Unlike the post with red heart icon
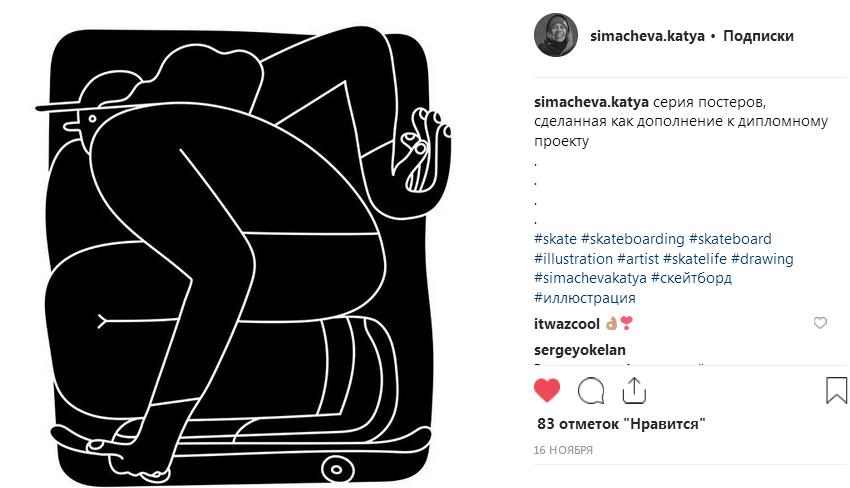Screen dimensions: 850x488 (547, 390)
